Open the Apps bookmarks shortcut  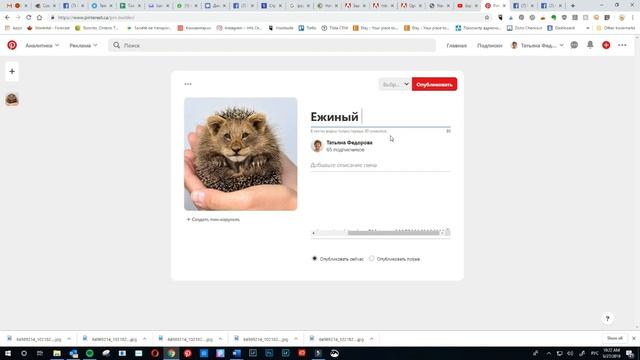tap(13, 28)
